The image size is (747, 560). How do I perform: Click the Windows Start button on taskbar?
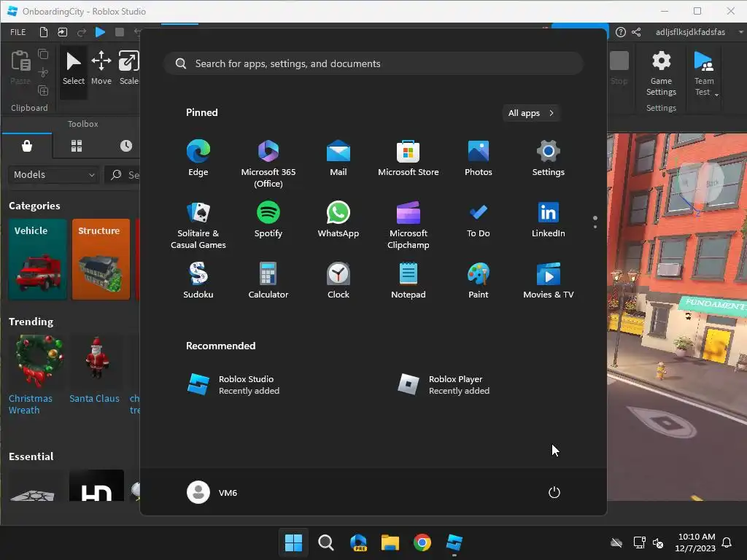[x=293, y=542]
